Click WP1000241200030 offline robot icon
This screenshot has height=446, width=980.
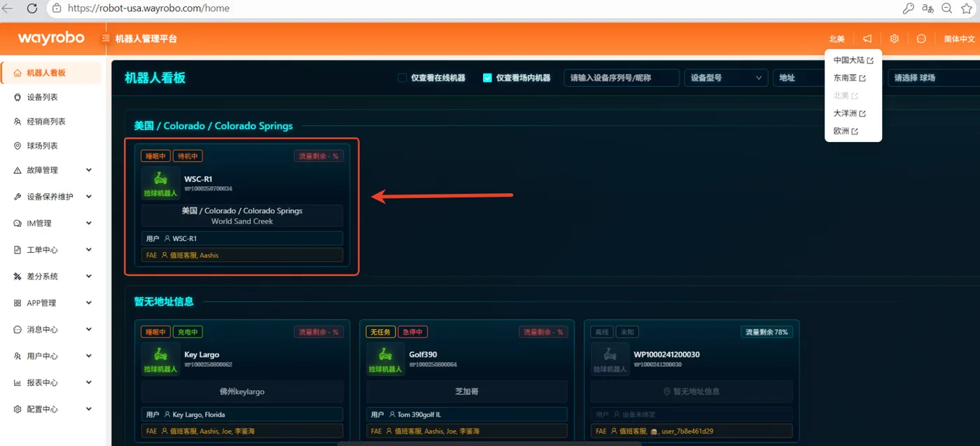pyautogui.click(x=610, y=359)
